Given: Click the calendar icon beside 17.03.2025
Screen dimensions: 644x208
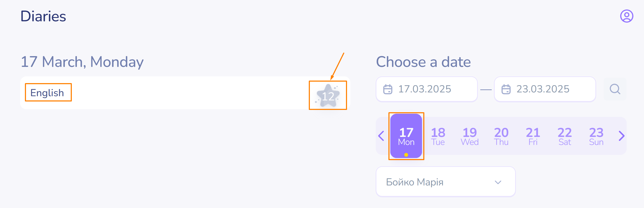Looking at the screenshot, I should [x=388, y=89].
